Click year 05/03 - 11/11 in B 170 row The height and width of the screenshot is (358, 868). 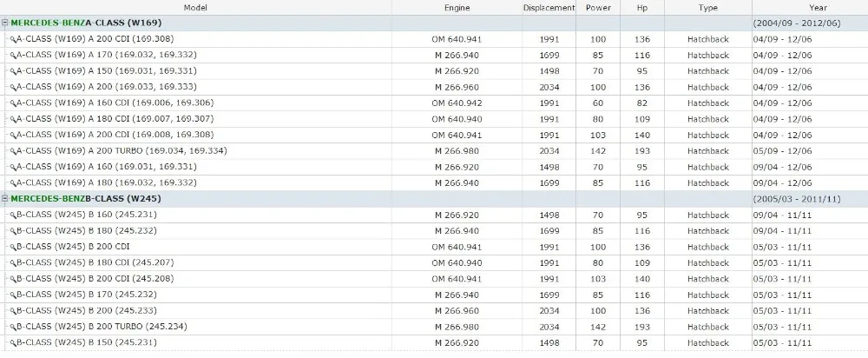pyautogui.click(x=782, y=295)
